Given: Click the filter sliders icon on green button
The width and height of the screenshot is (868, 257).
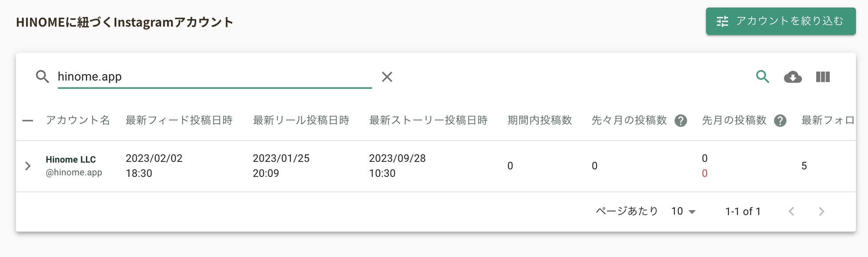Looking at the screenshot, I should tap(722, 21).
